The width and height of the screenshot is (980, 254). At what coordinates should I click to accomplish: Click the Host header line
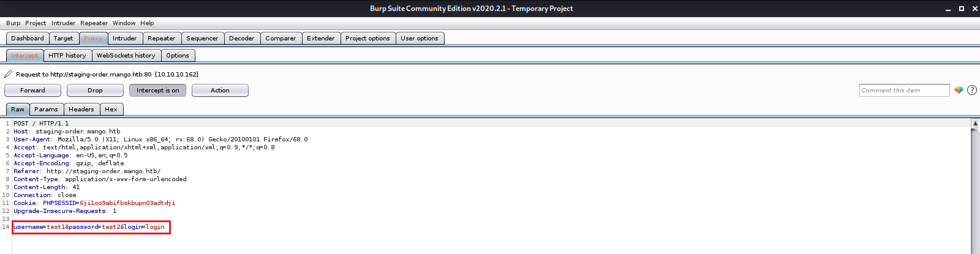(67, 131)
